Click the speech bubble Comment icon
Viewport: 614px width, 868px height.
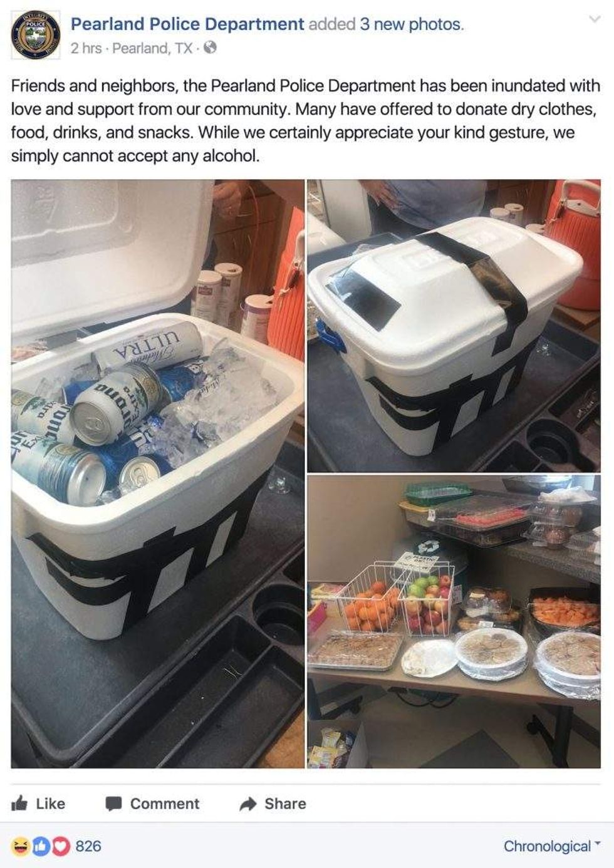point(113,804)
